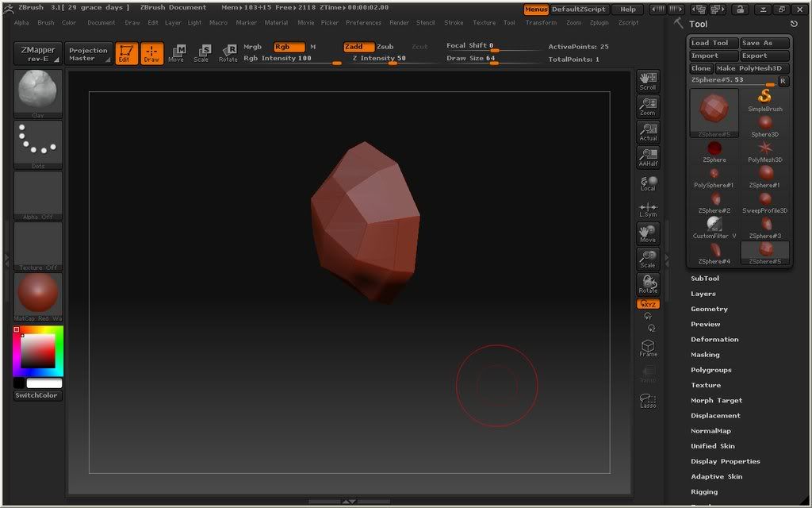Open the Preferences menu

click(x=363, y=23)
